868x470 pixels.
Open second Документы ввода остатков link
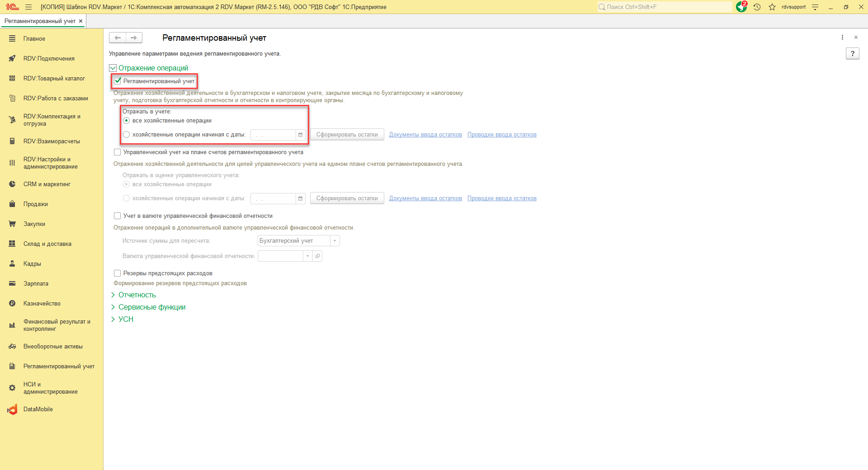[425, 198]
